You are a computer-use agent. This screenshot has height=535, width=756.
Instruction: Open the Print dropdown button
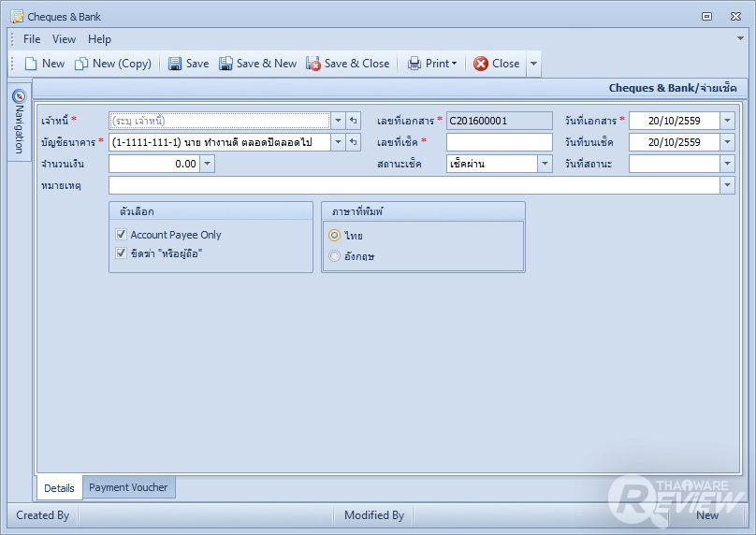pyautogui.click(x=432, y=64)
